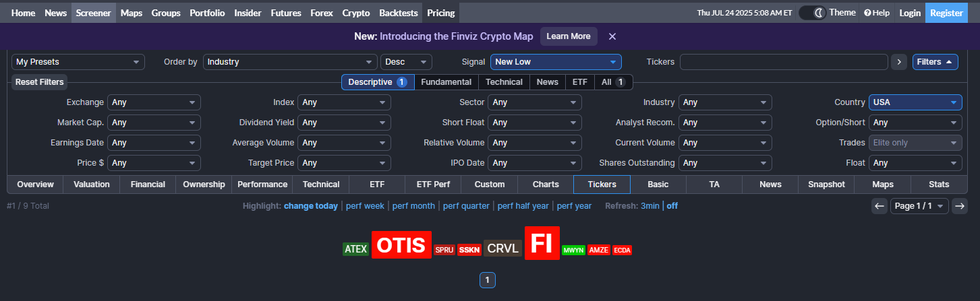This screenshot has width=980, height=301.
Task: Switch to the Charts view tab
Action: [546, 185]
